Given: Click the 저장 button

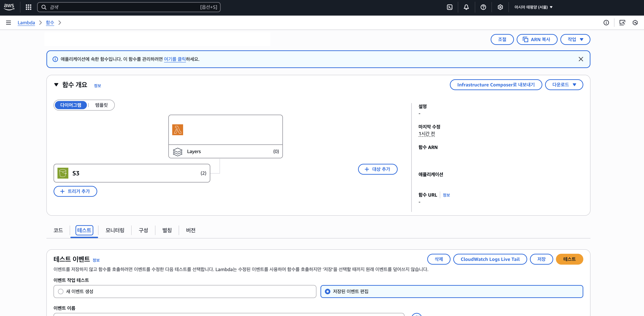Looking at the screenshot, I should click(x=541, y=259).
